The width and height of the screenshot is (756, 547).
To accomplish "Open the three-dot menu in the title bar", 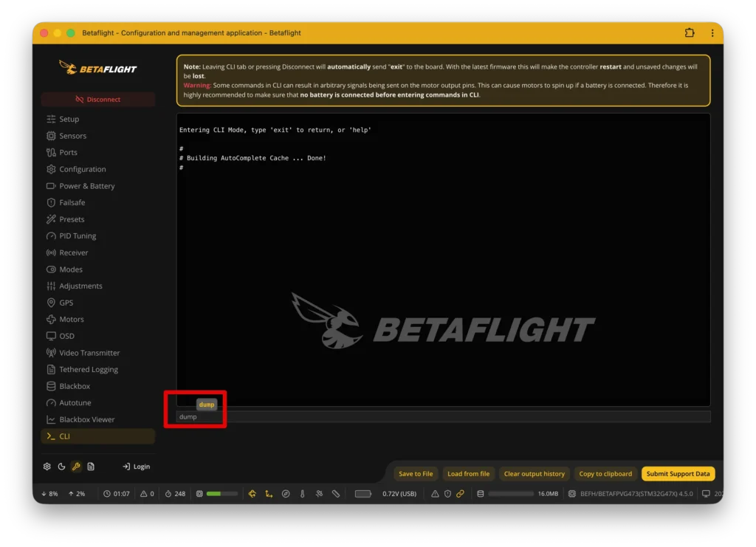I will tap(712, 32).
